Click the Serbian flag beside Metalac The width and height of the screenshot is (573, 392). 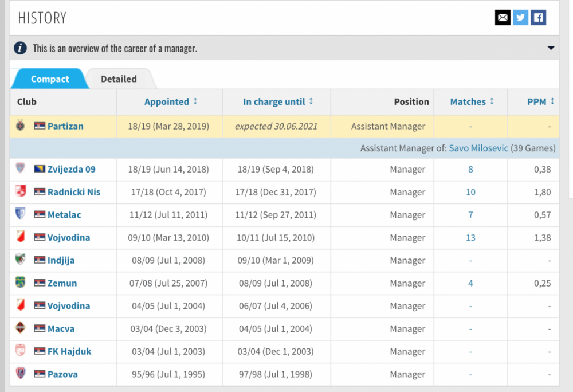[x=40, y=215]
